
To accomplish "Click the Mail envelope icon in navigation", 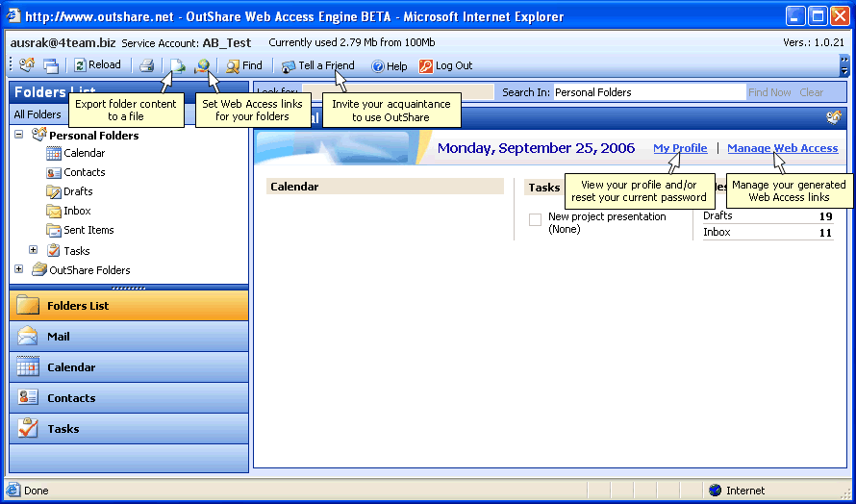I will tap(27, 336).
